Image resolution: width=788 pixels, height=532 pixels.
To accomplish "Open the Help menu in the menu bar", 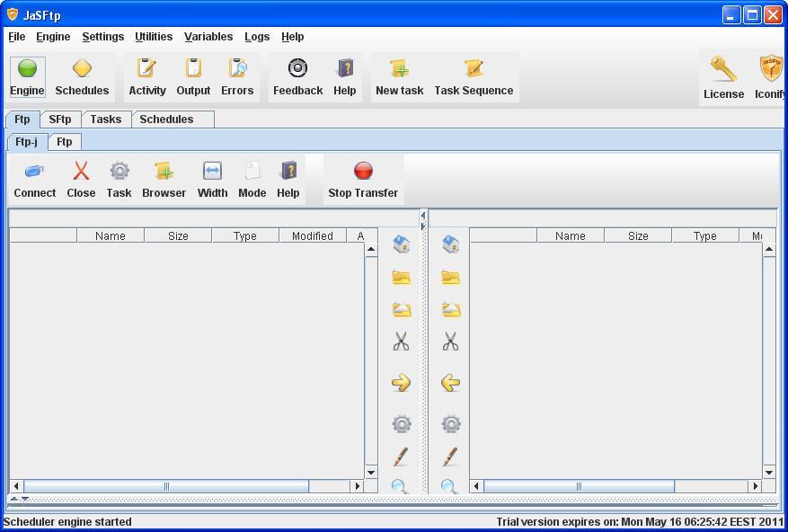I will click(293, 37).
